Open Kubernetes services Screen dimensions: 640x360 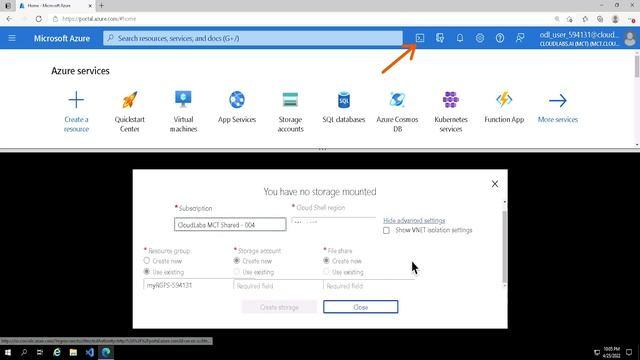(451, 111)
